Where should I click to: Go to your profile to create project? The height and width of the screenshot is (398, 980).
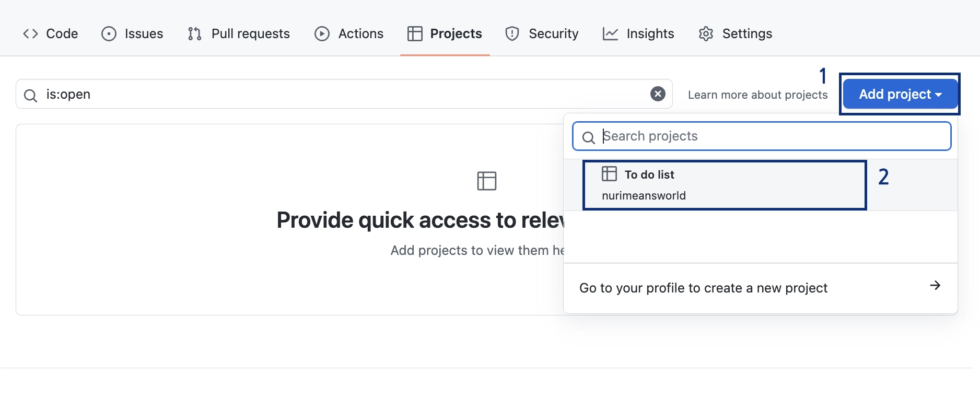coord(703,288)
